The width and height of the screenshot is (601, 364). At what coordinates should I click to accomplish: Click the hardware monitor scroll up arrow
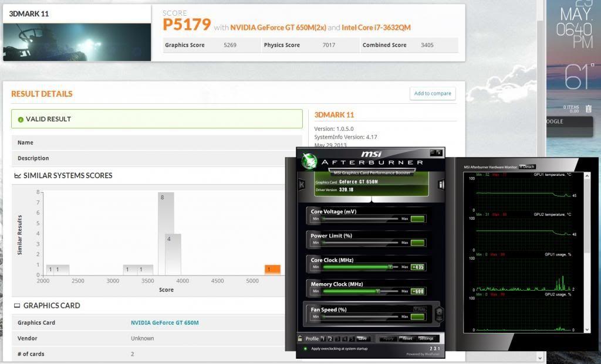pyautogui.click(x=587, y=176)
